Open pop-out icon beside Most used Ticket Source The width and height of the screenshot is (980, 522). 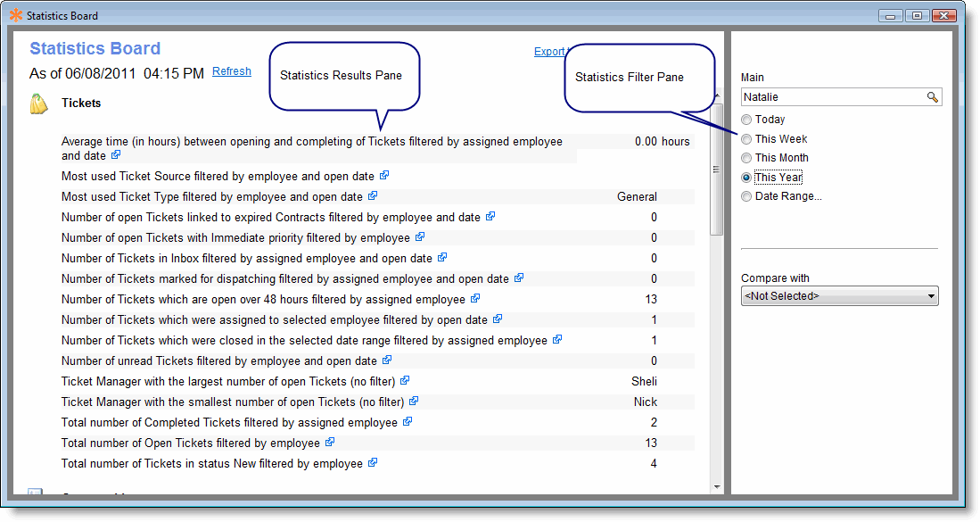coord(384,176)
